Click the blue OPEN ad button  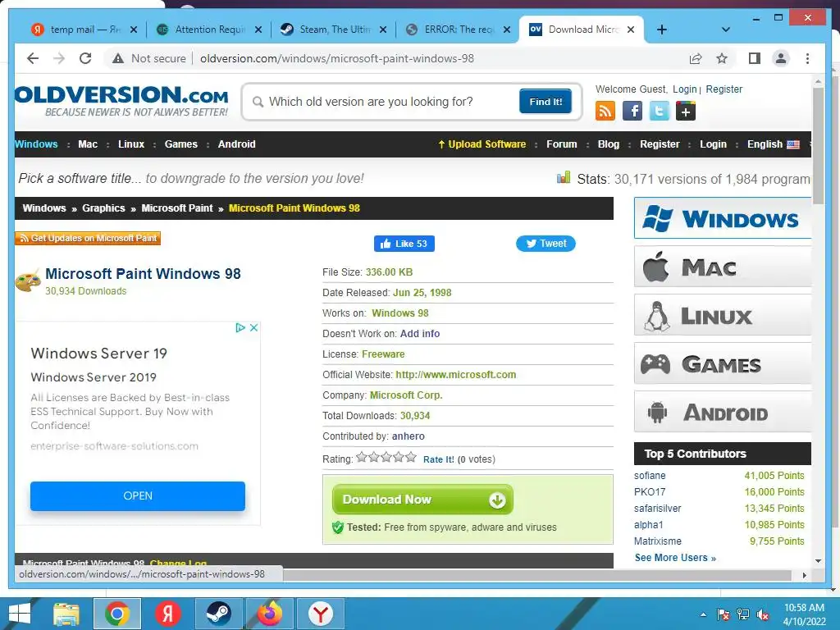[138, 496]
